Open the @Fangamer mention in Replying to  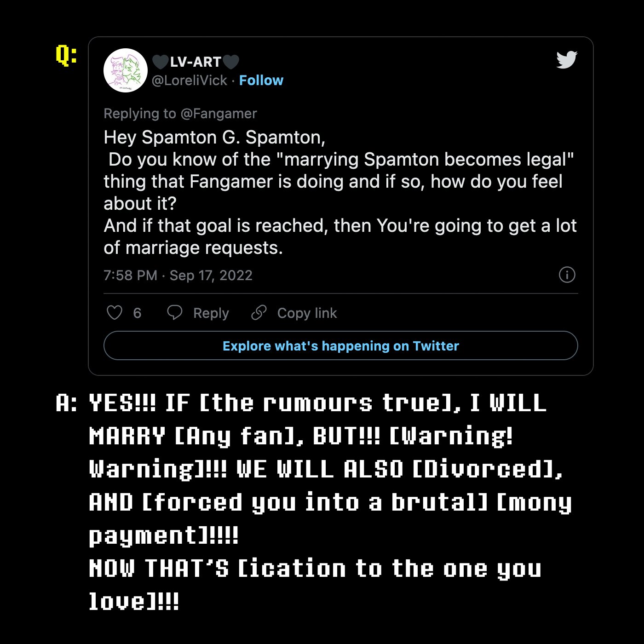coord(218,114)
